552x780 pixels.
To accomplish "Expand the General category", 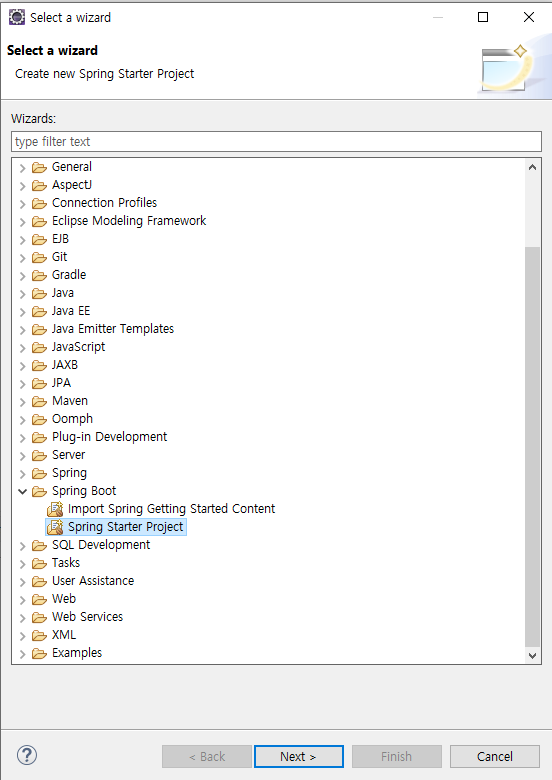I will click(22, 168).
